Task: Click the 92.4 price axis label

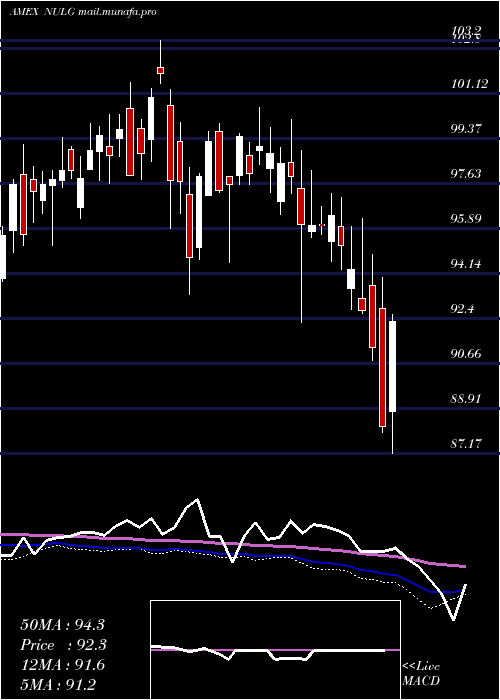Action: pos(463,309)
